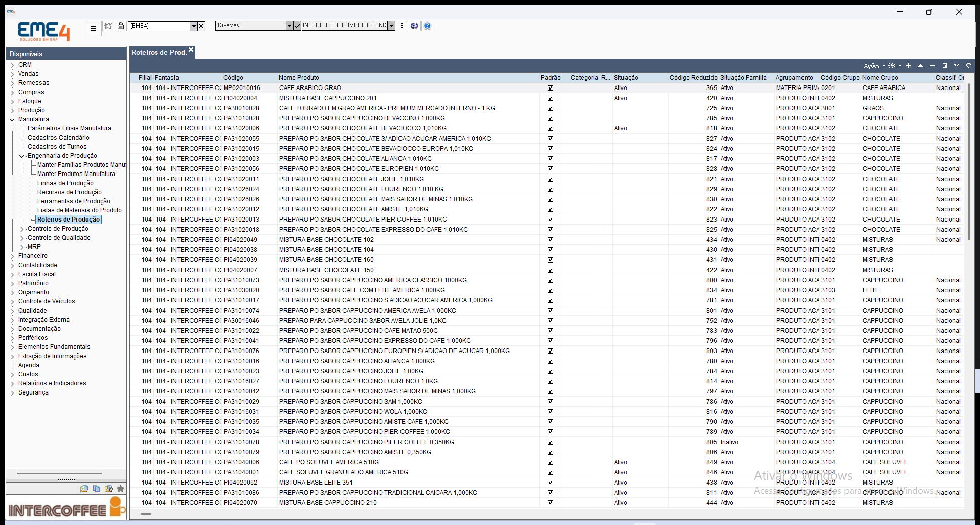Clear the (EME4) field with the X button

tap(201, 26)
